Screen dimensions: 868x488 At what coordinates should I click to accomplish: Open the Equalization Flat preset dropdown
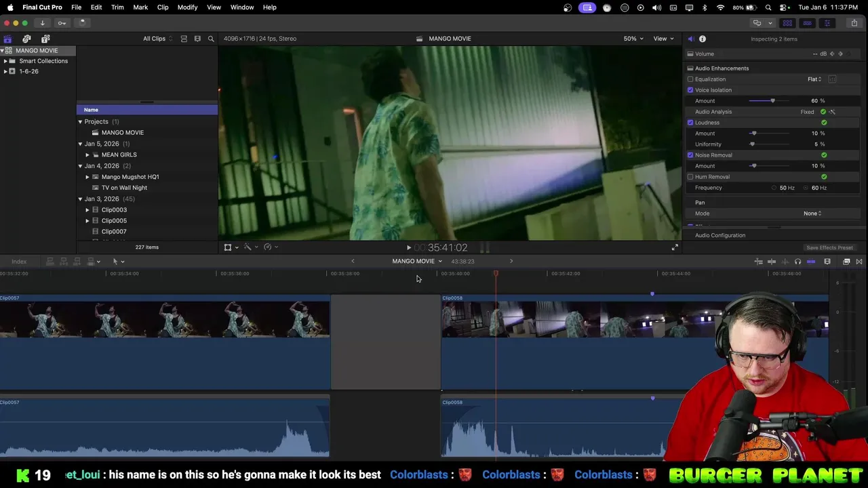tap(814, 79)
